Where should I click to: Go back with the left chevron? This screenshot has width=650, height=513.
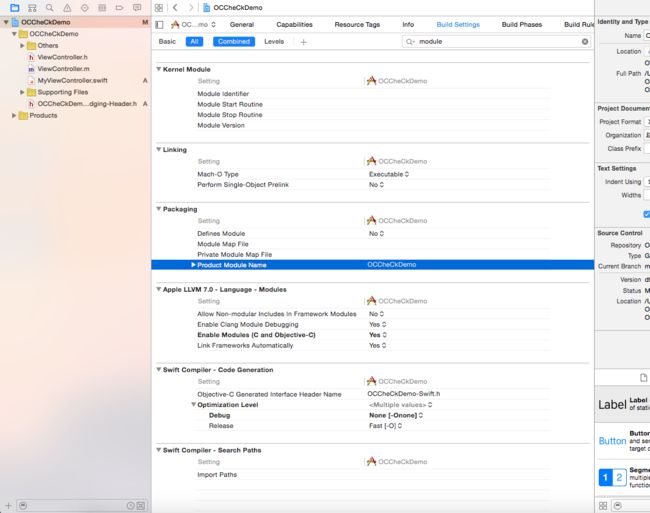175,7
